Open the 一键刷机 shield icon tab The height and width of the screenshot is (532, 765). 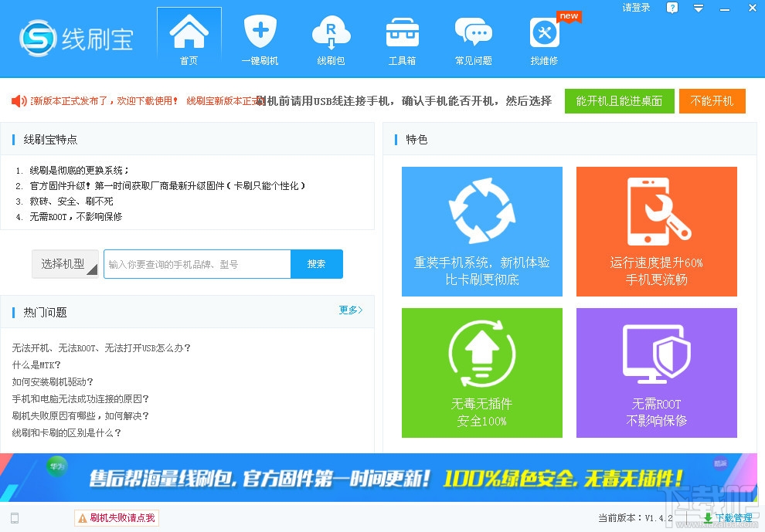(260, 39)
